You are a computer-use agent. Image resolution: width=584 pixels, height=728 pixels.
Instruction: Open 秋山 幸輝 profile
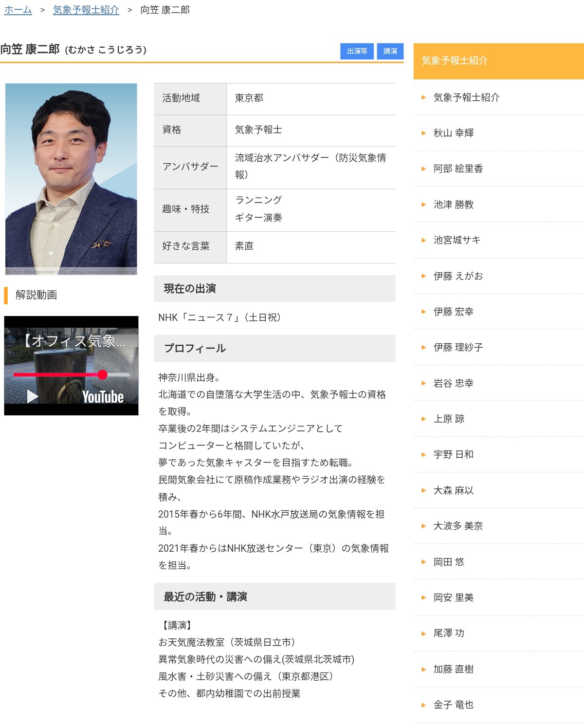coord(454,133)
